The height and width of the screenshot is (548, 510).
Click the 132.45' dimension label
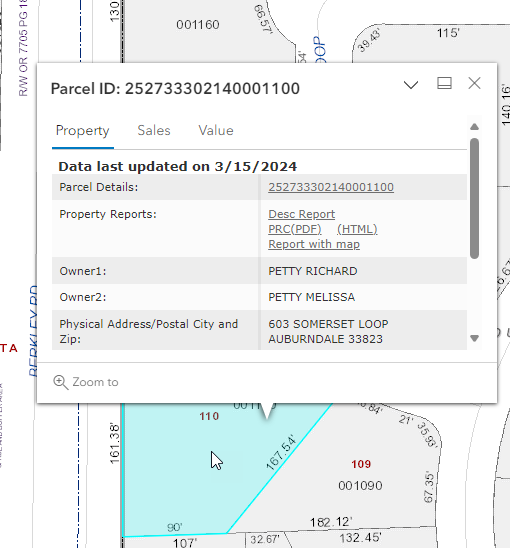click(x=360, y=538)
